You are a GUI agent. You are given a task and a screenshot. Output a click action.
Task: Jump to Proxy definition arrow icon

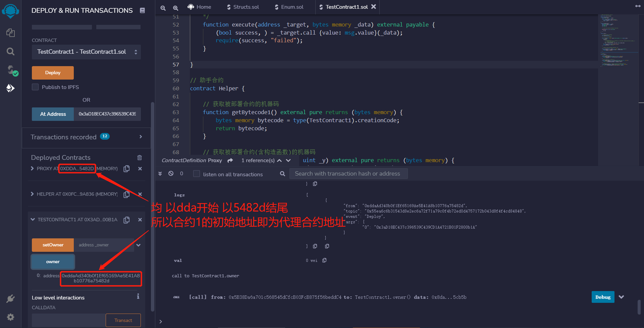point(230,160)
